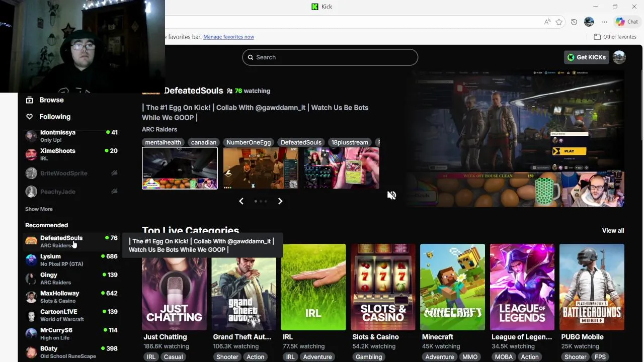Screen dimensions: 644x362
Task: Unmute the featured stream preview
Action: (391, 195)
